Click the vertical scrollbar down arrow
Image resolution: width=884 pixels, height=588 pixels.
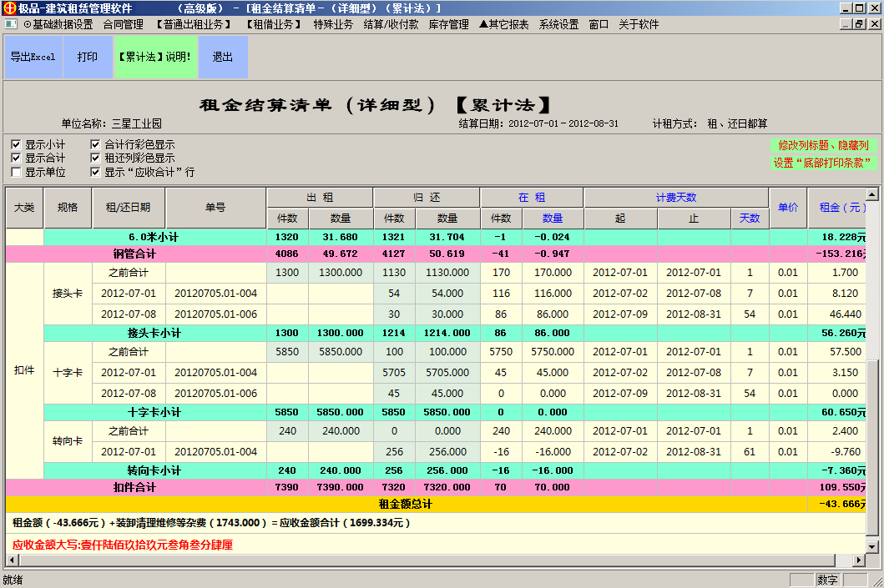tap(872, 546)
